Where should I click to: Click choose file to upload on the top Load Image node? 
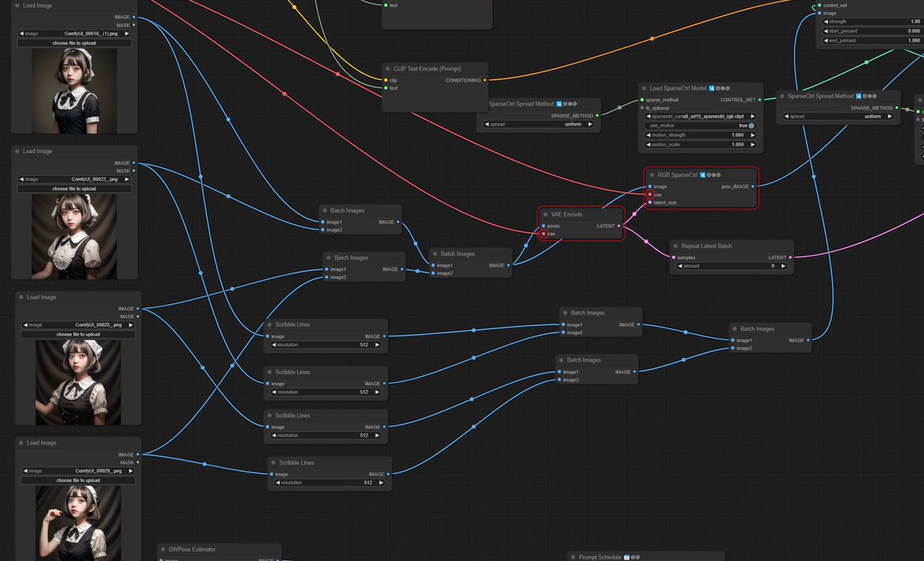click(x=75, y=42)
